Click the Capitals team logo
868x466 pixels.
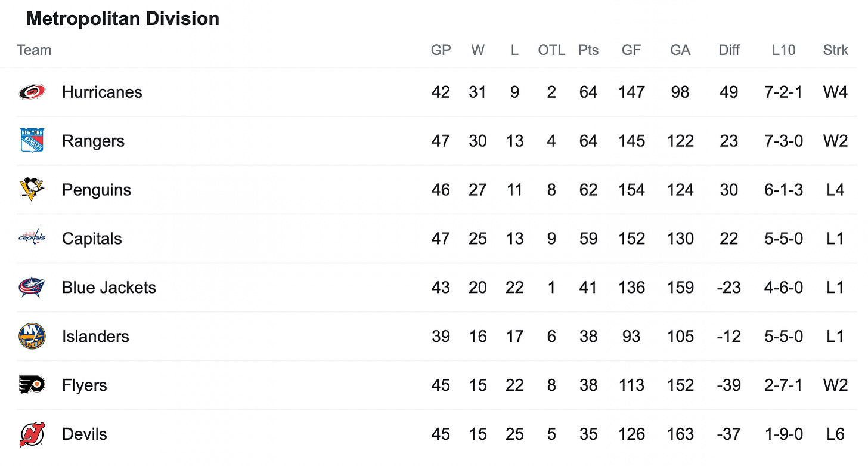pos(32,238)
